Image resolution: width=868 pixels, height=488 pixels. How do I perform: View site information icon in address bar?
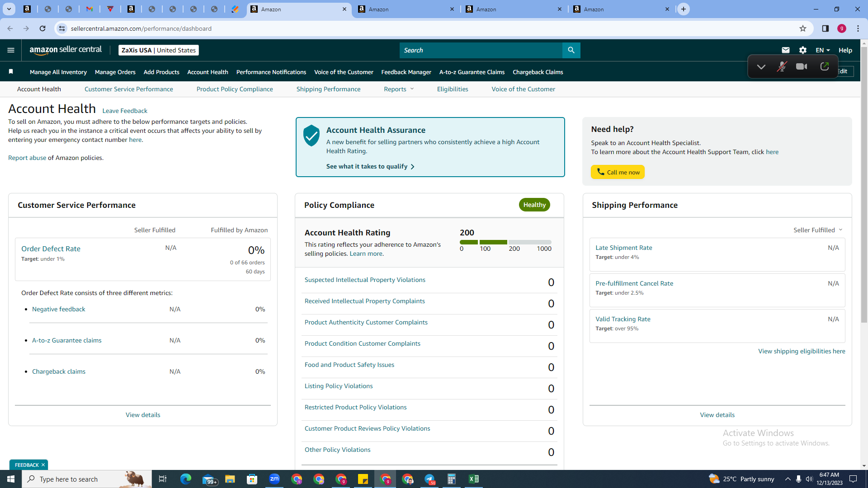(62, 28)
